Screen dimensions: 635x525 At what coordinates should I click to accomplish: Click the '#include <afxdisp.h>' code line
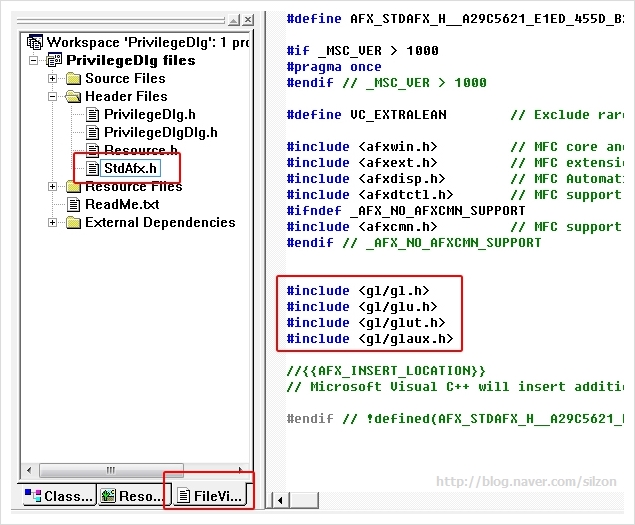click(x=366, y=179)
